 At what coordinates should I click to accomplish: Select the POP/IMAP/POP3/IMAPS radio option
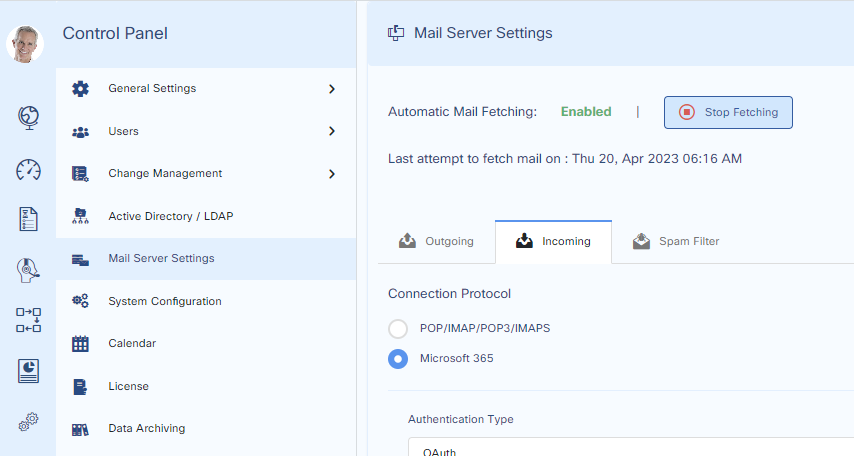pyautogui.click(x=398, y=328)
